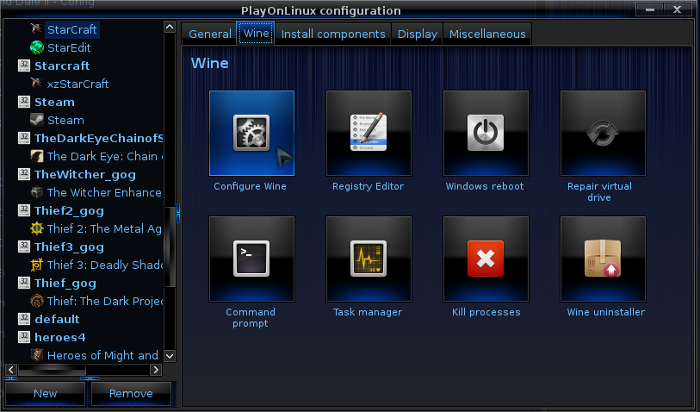Click the horizontal scrollbar thumb

click(x=52, y=370)
